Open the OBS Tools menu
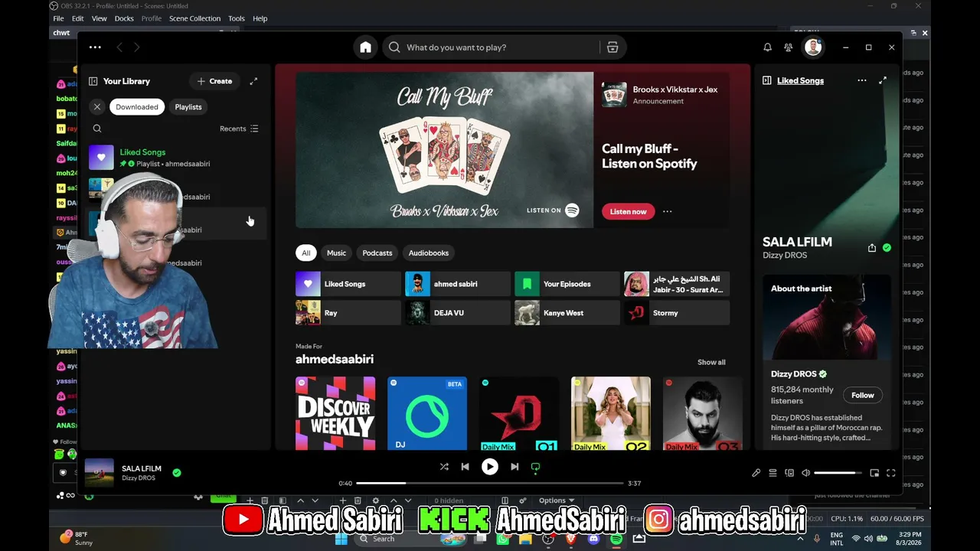Screen dimensions: 980x551 (237, 18)
